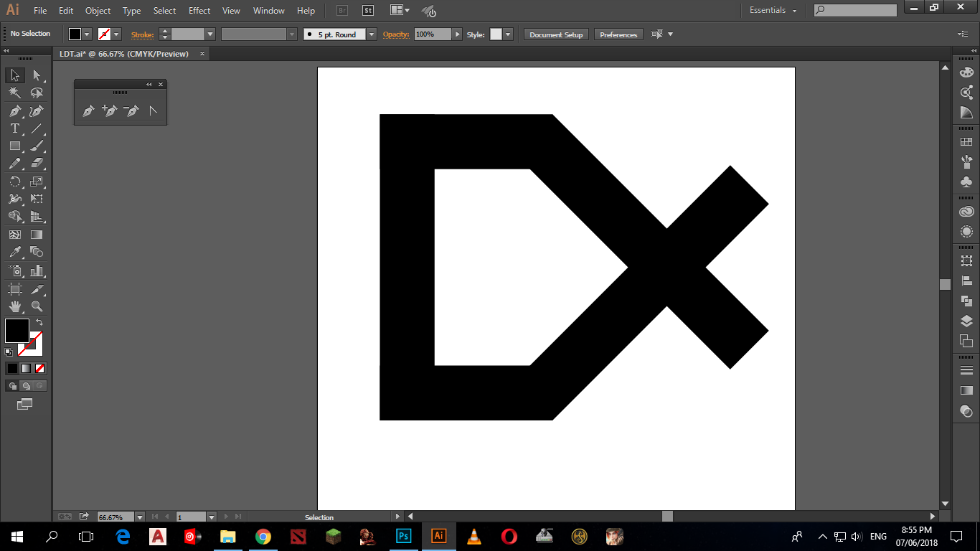Open the Creative Cloud Libraries panel icon
This screenshot has height=551, width=980.
966,212
